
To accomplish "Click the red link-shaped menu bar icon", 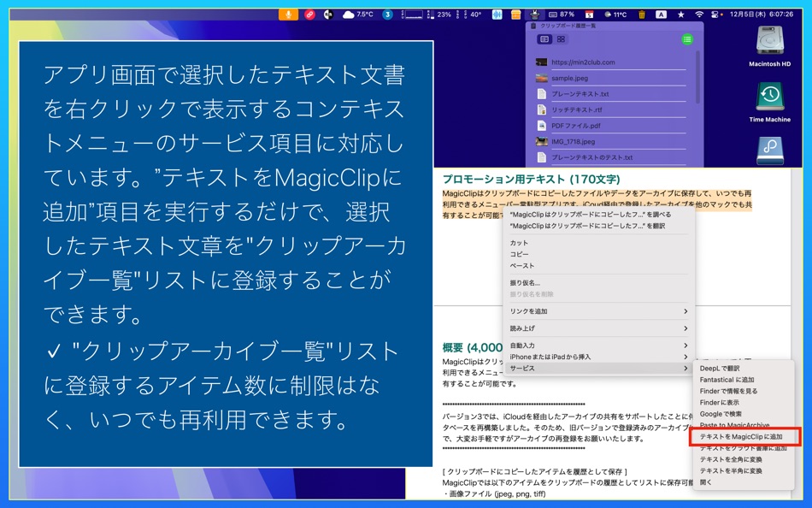I will (309, 15).
